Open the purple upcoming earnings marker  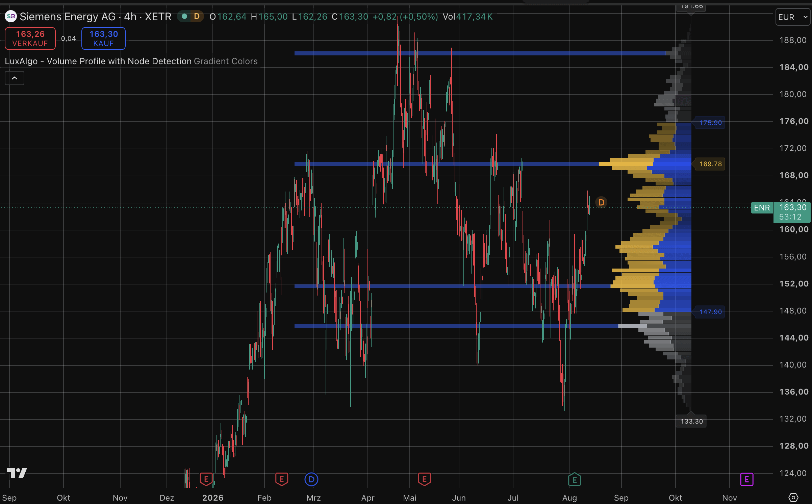tap(747, 479)
